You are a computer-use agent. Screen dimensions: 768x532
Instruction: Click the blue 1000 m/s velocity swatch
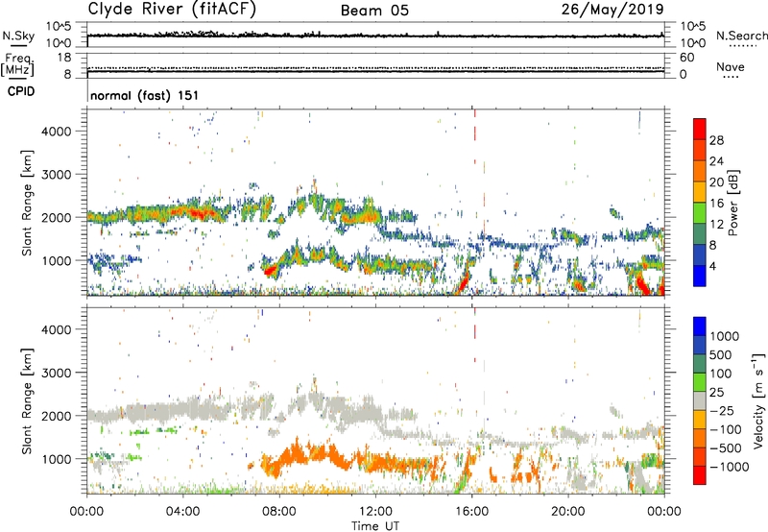click(700, 326)
